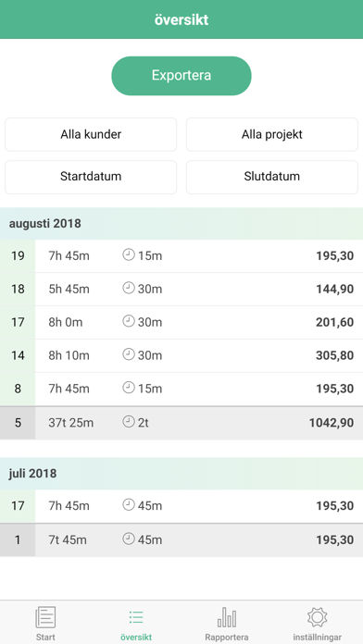Open the Rapportera bar chart icon
Screen dimensions: 363x644
[227, 617]
